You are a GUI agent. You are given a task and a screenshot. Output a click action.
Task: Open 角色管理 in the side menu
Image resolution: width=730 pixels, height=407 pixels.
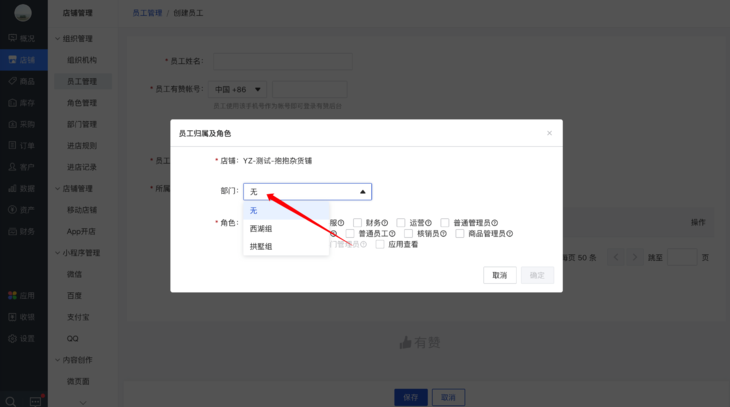82,103
